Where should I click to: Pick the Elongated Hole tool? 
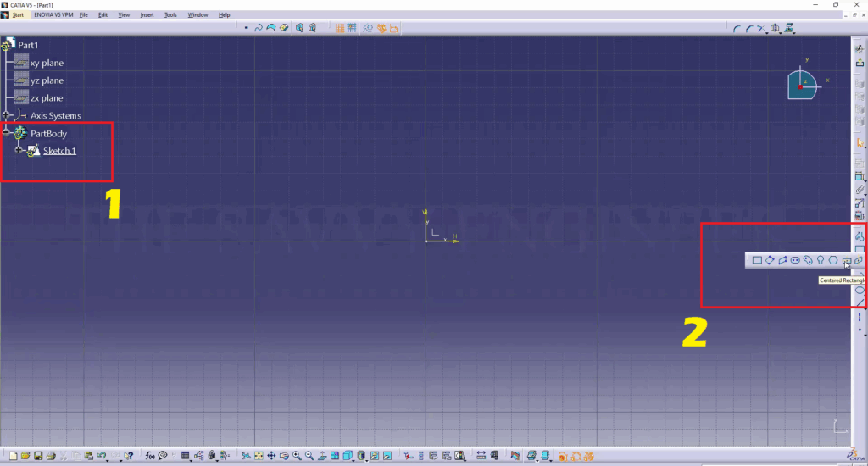795,260
